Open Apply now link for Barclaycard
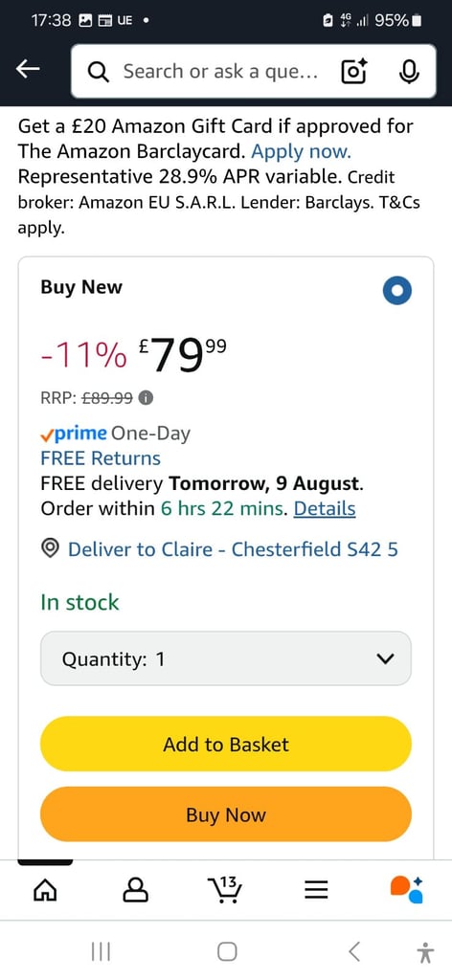The height and width of the screenshot is (980, 452). 302,152
